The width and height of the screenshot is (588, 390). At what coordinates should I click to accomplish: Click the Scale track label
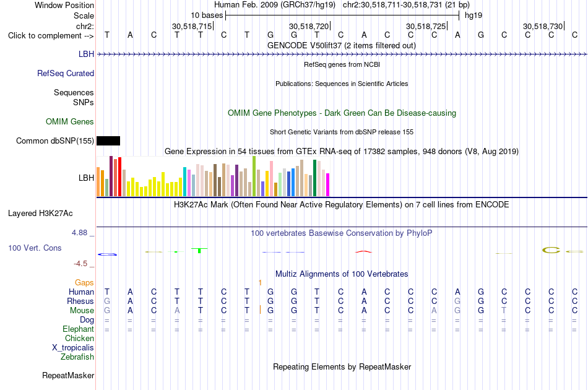point(84,15)
